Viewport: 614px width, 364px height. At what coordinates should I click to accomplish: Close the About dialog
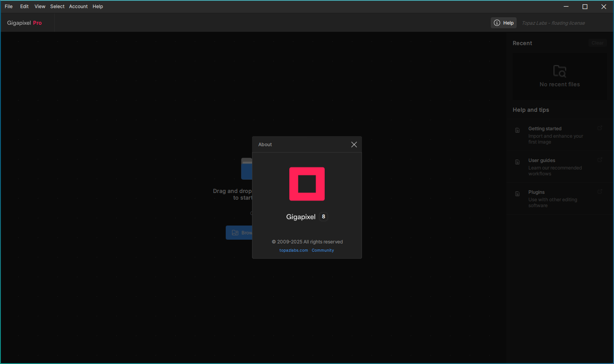[354, 145]
